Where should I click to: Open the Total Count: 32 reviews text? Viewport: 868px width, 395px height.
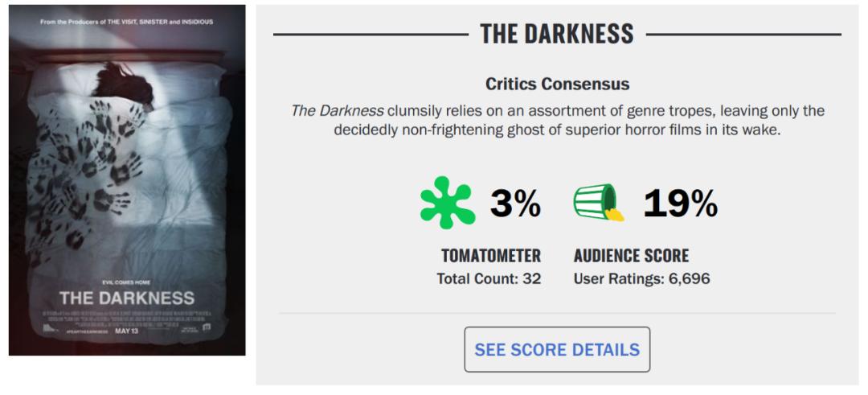point(489,279)
